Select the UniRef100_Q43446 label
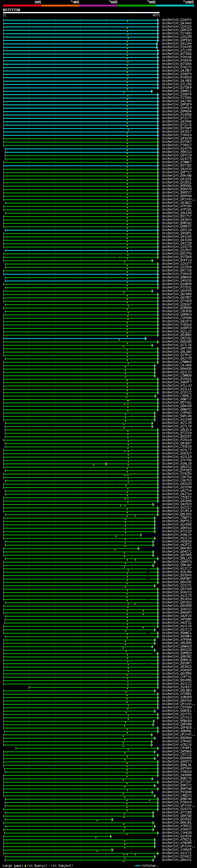The height and width of the screenshot is (868, 197). point(177,122)
